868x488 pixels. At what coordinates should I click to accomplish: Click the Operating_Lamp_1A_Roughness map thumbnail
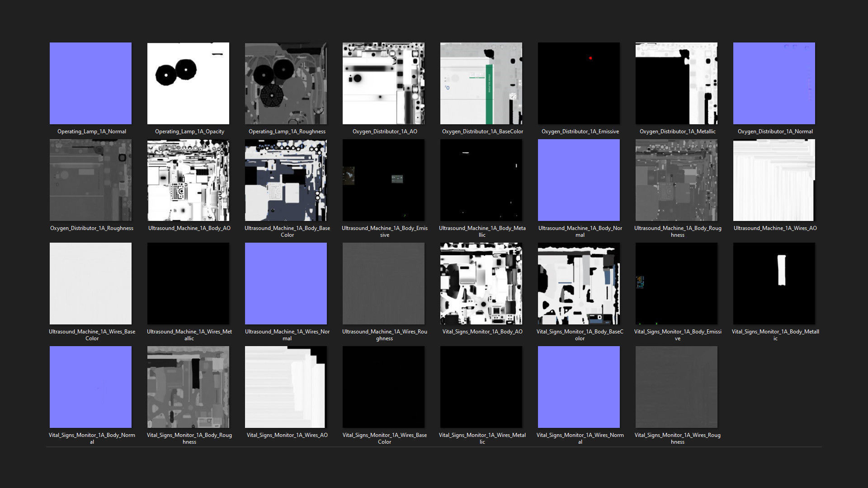pos(286,83)
